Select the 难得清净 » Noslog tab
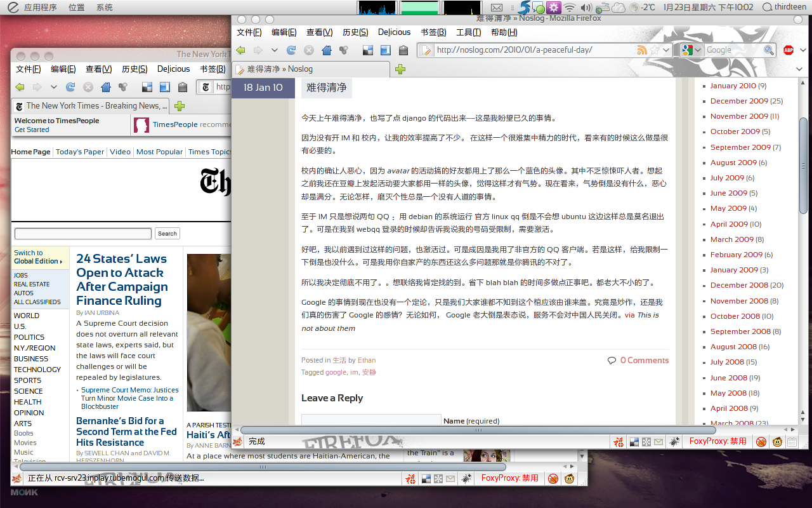This screenshot has height=508, width=812. tap(311, 69)
